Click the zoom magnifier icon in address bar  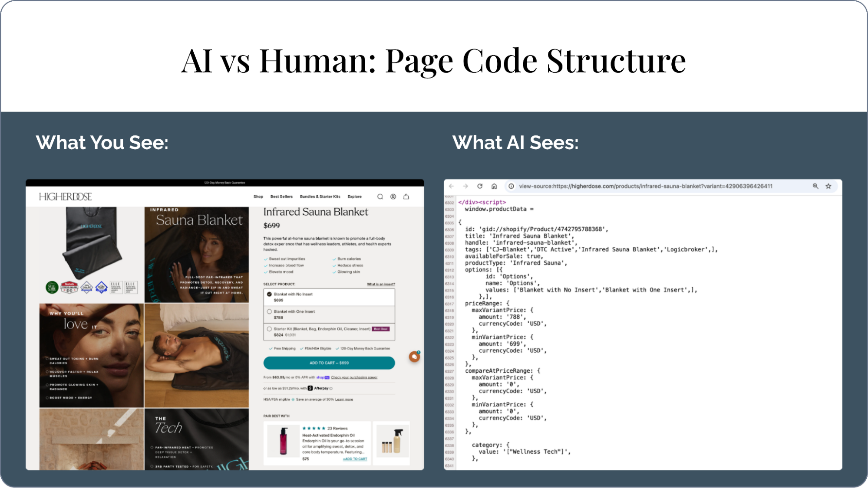(815, 186)
